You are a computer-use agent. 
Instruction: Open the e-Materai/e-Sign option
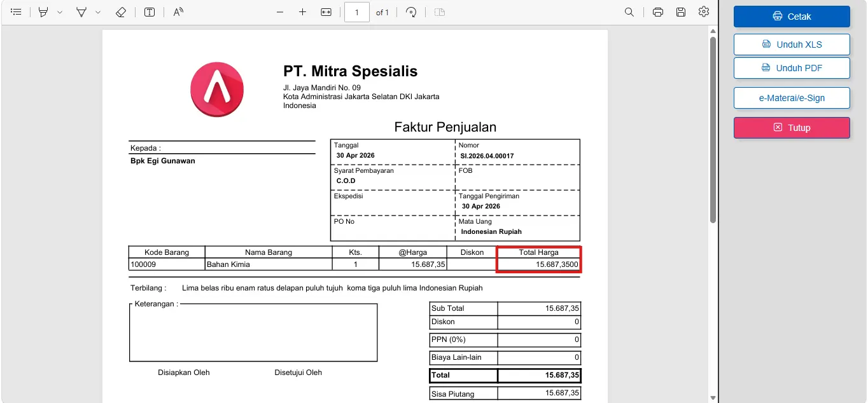pyautogui.click(x=792, y=98)
